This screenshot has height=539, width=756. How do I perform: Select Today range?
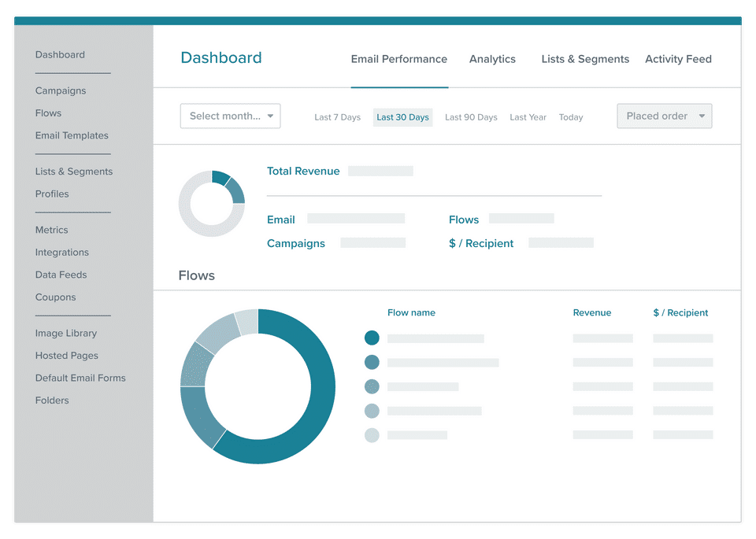(x=571, y=117)
